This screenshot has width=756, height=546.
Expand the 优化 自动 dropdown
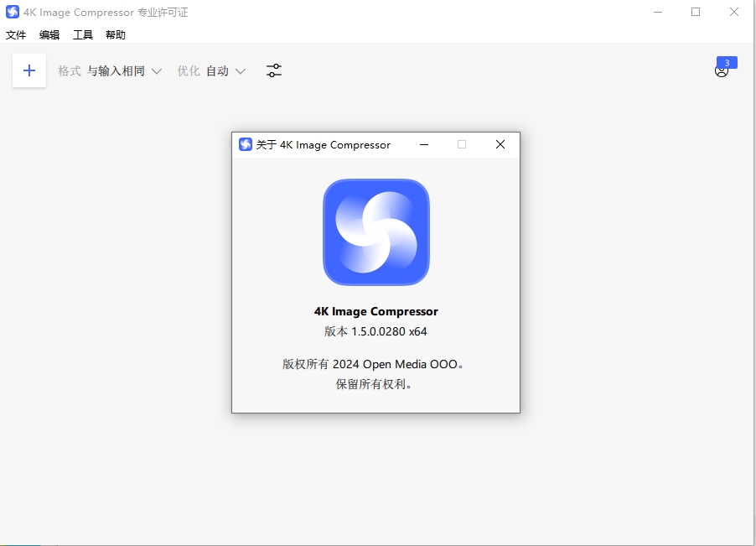(x=211, y=71)
